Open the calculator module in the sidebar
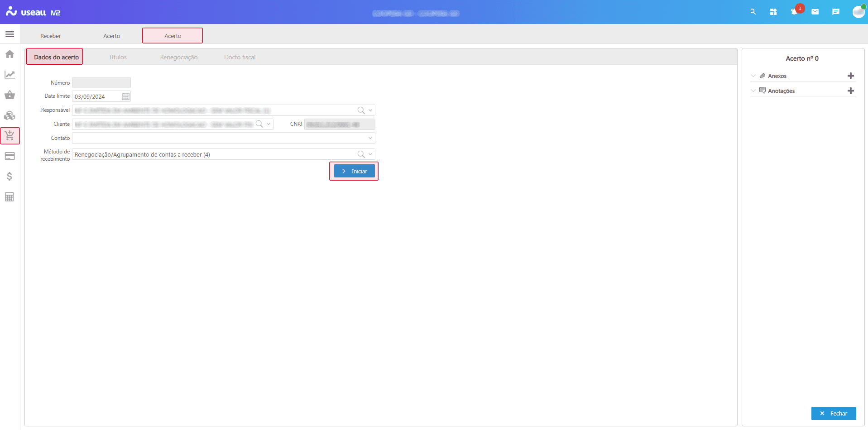The width and height of the screenshot is (868, 430). coord(10,196)
